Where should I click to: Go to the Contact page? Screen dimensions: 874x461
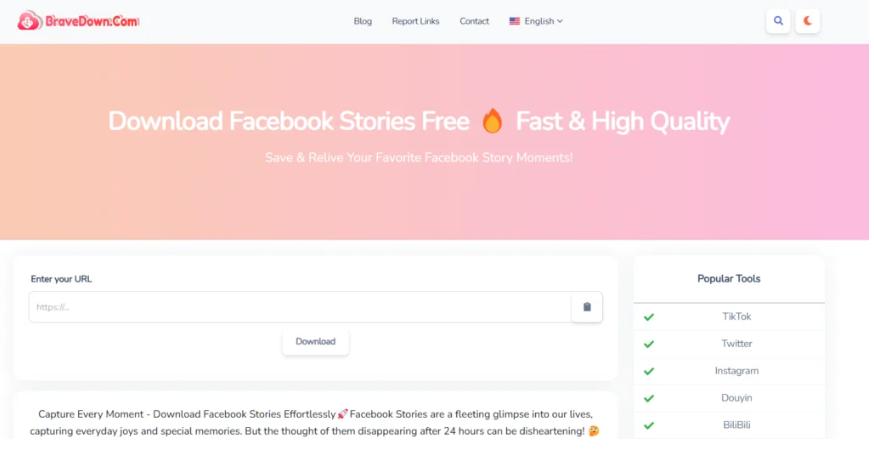pyautogui.click(x=474, y=21)
